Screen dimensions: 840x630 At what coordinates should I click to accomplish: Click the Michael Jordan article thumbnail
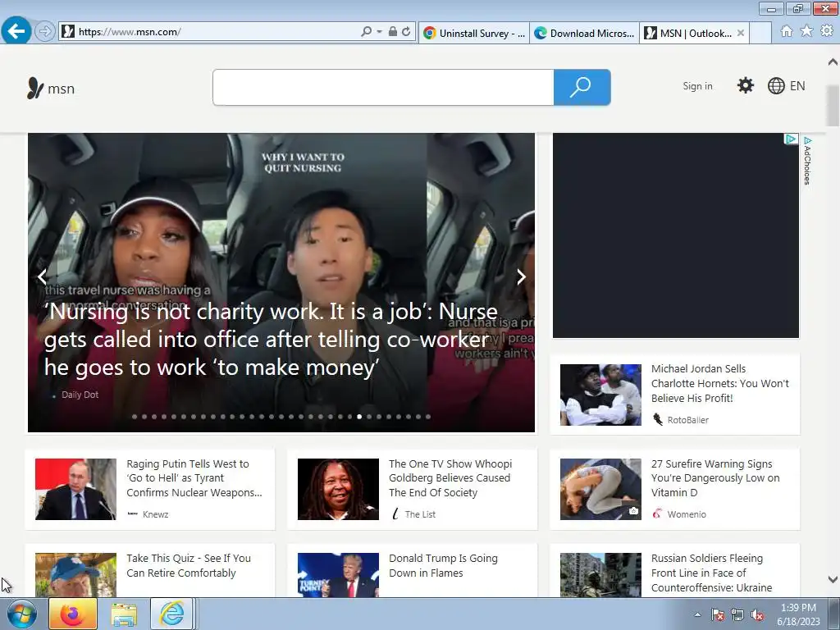(600, 395)
